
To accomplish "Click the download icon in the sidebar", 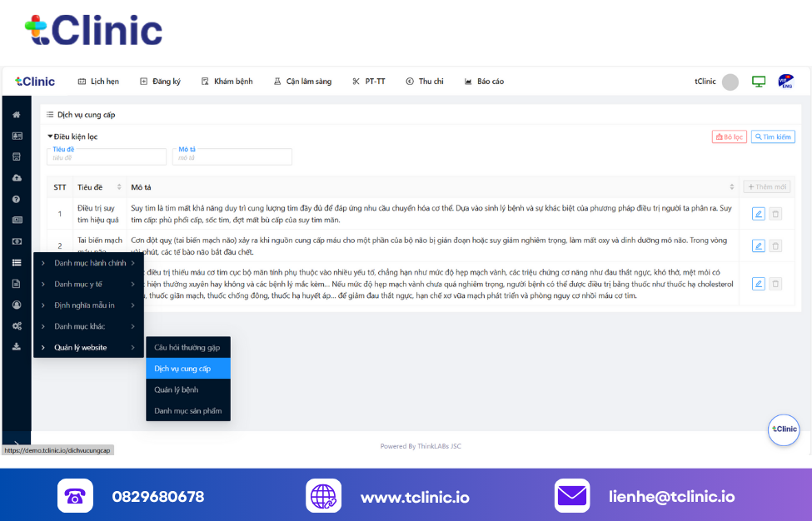I will point(17,347).
